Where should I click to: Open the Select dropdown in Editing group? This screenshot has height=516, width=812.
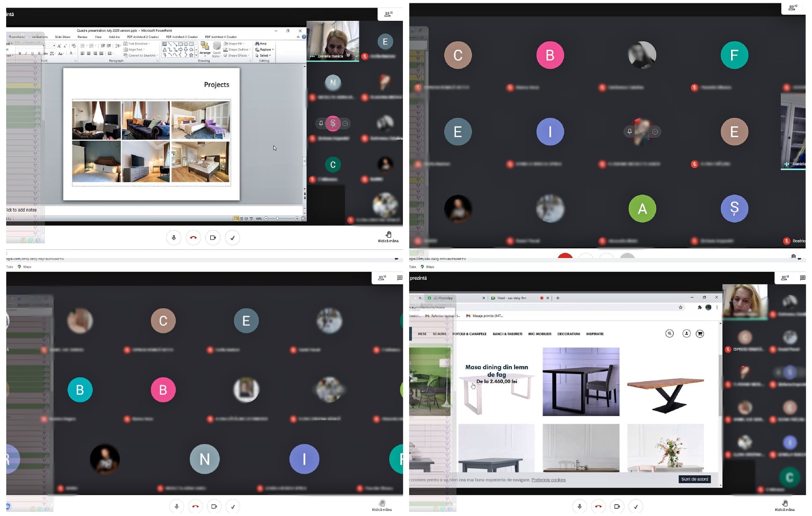[265, 55]
